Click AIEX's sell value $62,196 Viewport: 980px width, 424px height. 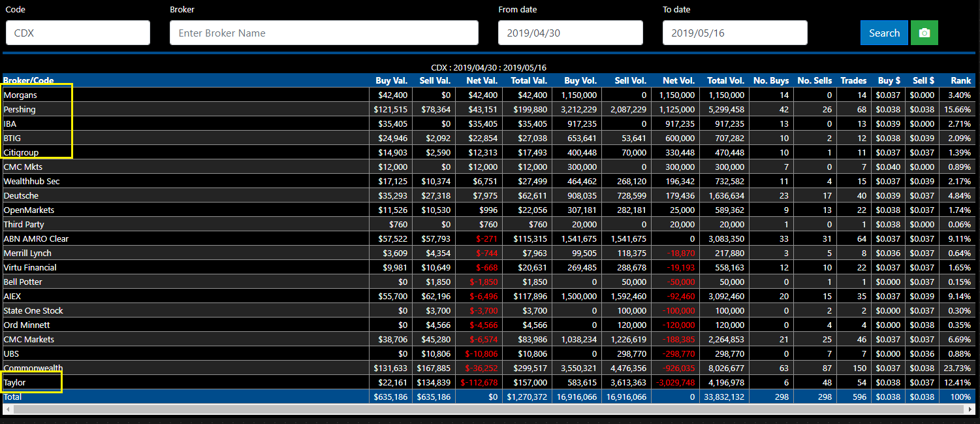[x=436, y=296]
